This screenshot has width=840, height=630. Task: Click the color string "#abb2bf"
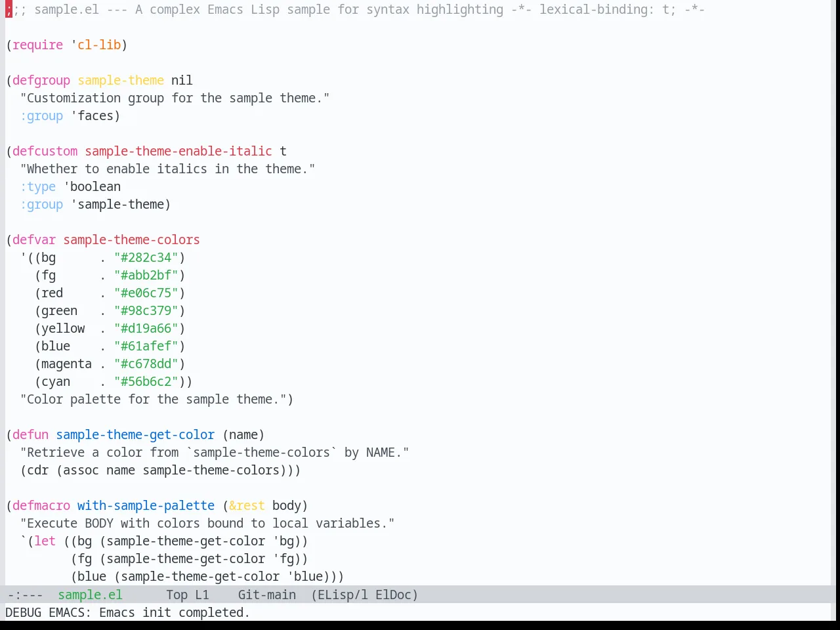tap(146, 275)
